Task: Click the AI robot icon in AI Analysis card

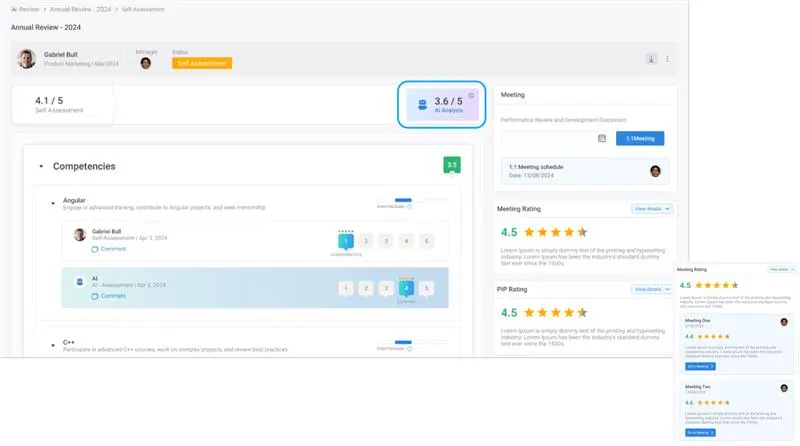Action: click(x=422, y=104)
